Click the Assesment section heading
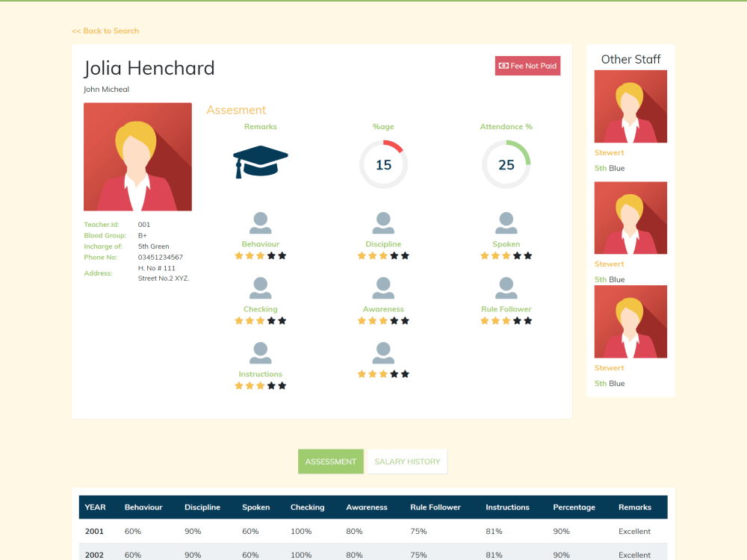This screenshot has height=560, width=747. tap(236, 110)
